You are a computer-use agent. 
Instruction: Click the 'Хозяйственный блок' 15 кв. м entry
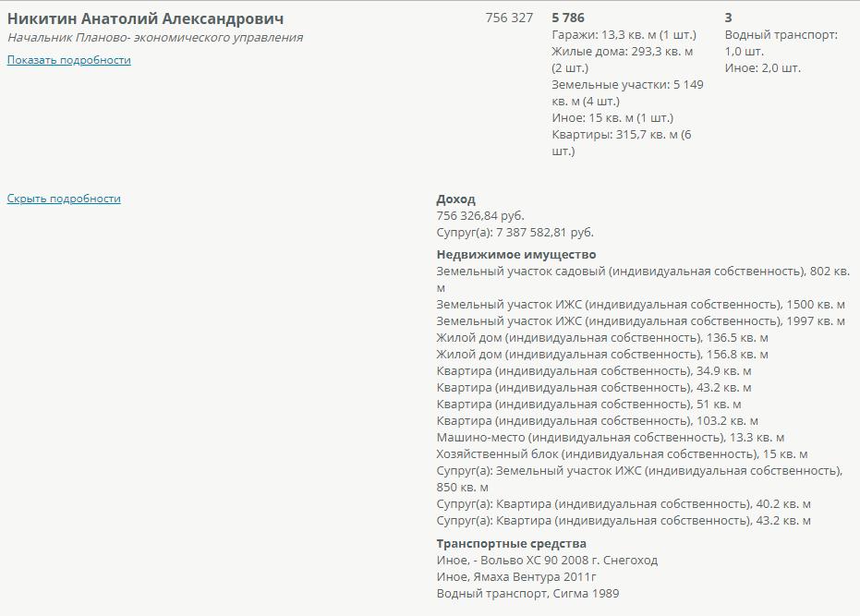click(622, 454)
